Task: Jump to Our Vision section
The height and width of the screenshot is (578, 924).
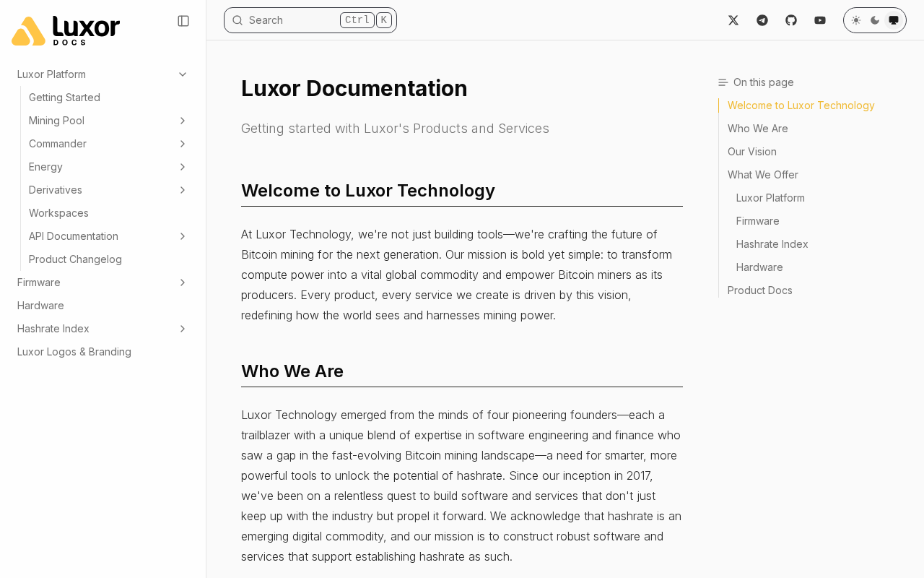Action: (752, 152)
